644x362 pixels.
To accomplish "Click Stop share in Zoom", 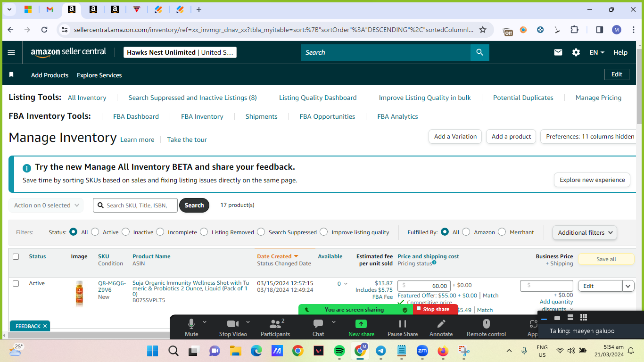I will pyautogui.click(x=435, y=309).
